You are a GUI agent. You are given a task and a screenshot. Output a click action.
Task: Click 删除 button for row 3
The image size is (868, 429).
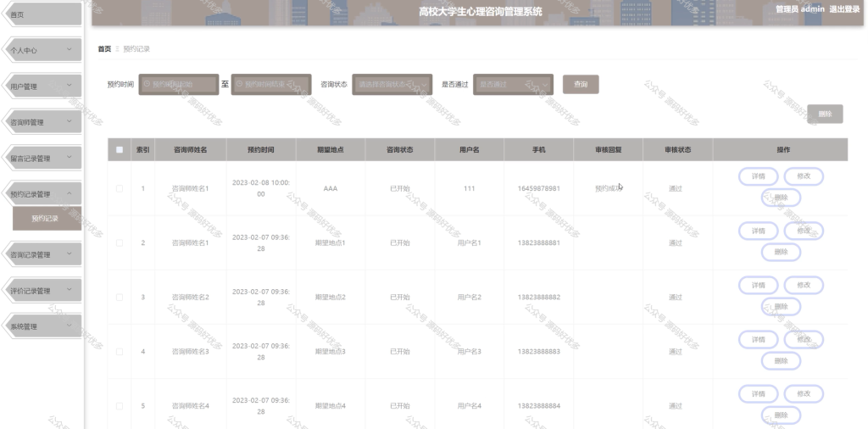781,306
